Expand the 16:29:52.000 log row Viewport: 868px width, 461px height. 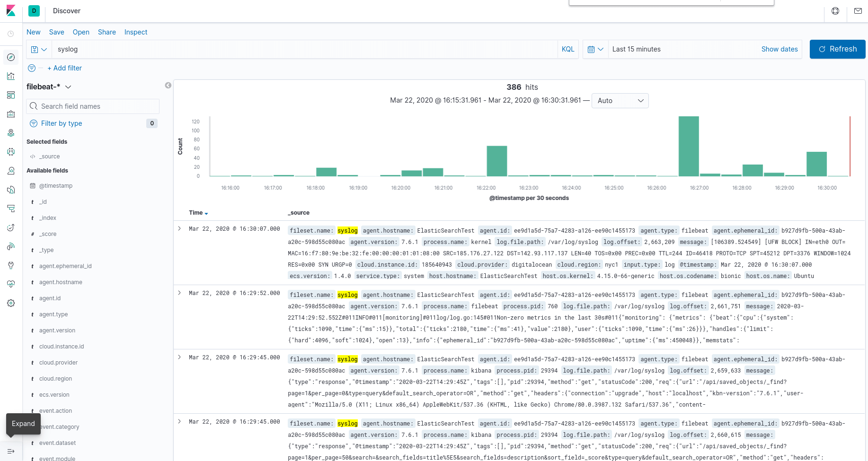point(179,293)
